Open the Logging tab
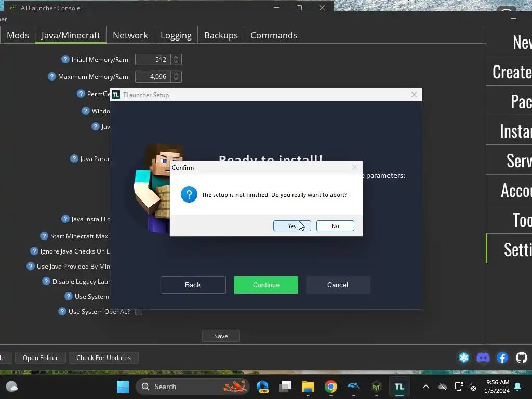 (176, 35)
